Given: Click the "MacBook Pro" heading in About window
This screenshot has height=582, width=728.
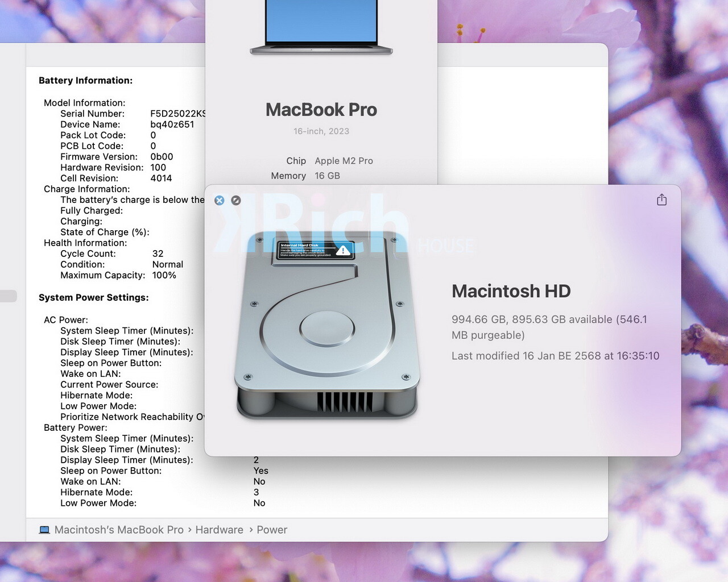Looking at the screenshot, I should click(321, 110).
